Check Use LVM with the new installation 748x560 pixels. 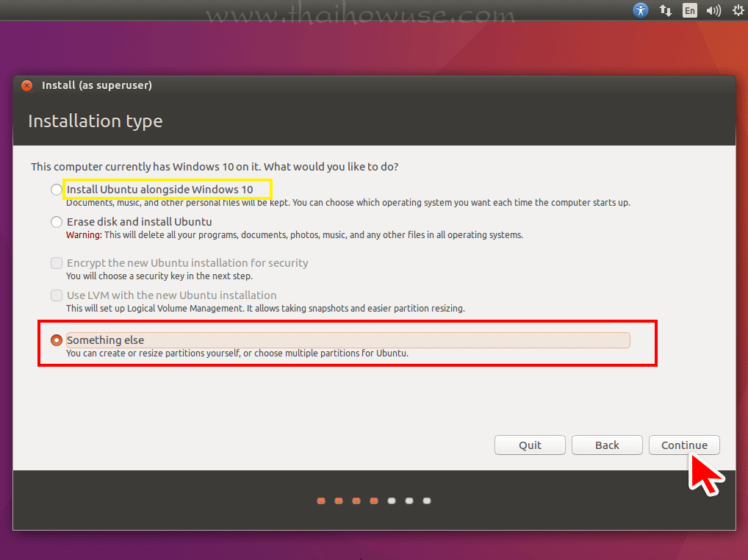[x=57, y=295]
